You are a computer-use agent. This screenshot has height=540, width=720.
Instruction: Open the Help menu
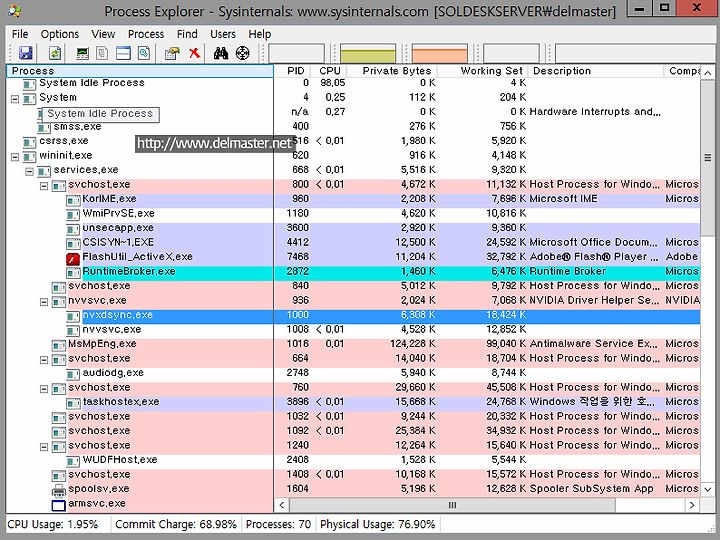[259, 34]
